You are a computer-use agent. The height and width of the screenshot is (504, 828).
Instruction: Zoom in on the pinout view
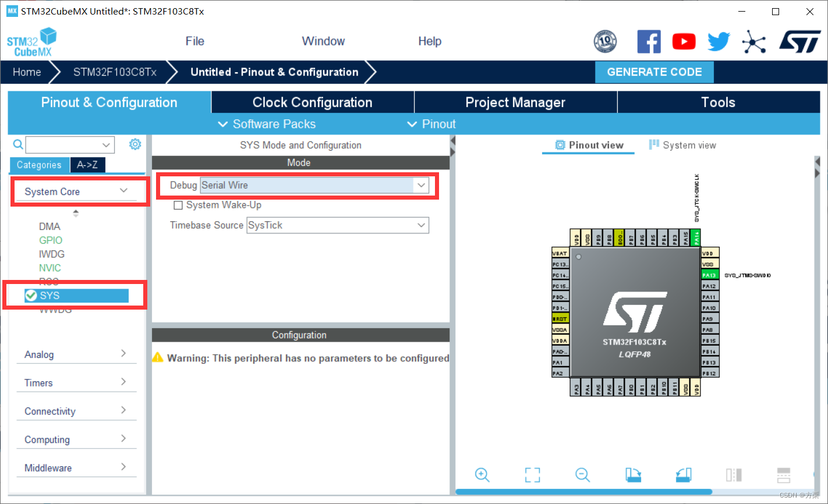click(x=482, y=475)
